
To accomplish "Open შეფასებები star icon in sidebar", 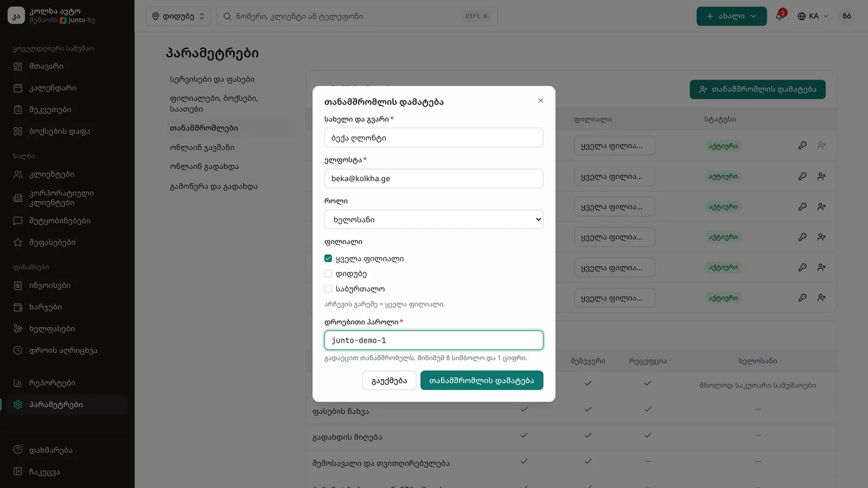I will pos(18,242).
